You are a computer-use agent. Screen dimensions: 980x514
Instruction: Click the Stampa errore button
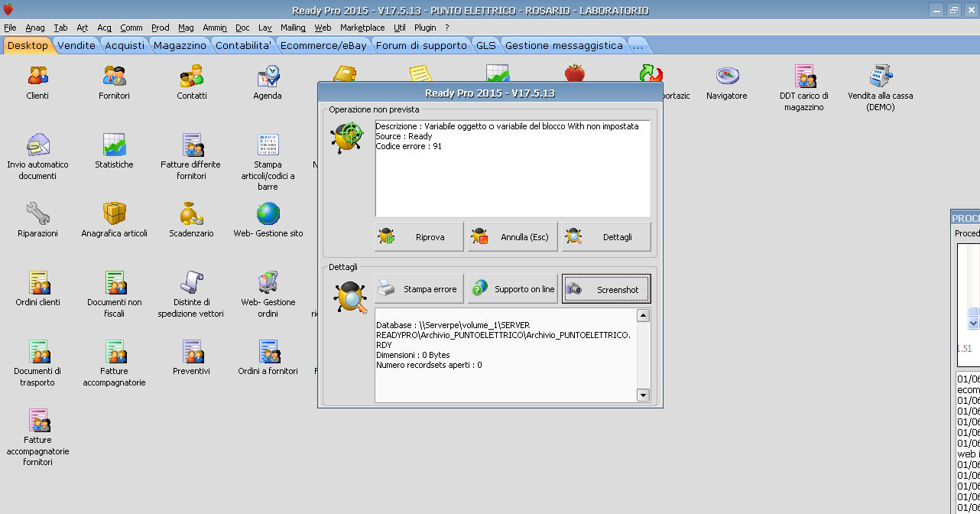(419, 289)
